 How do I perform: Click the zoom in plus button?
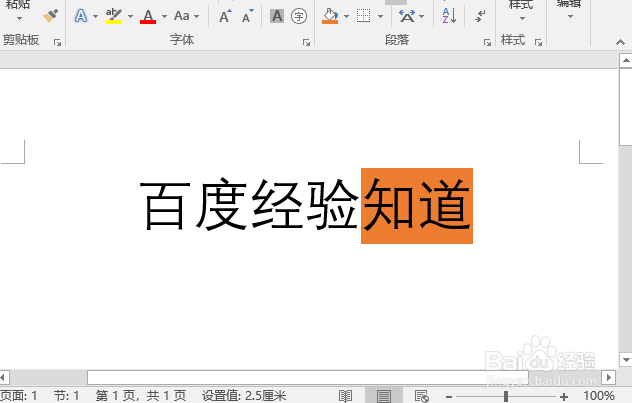click(x=563, y=397)
